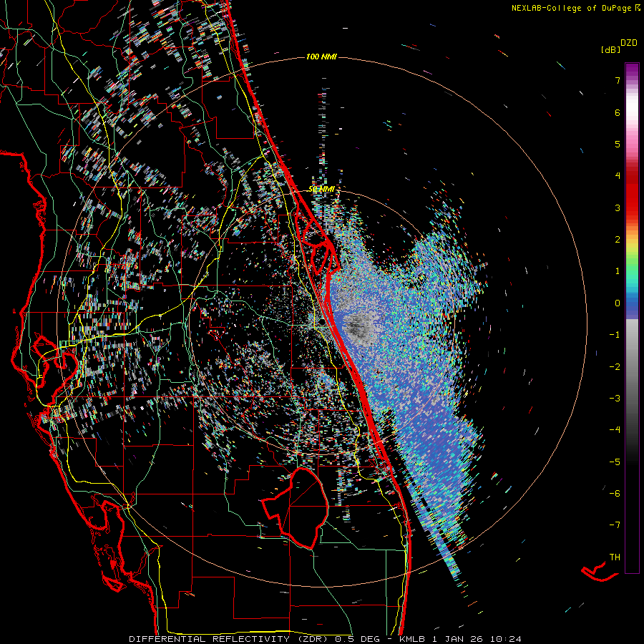Click the 50 NMI range ring label
Screen dimensions: 644x644
tap(321, 190)
